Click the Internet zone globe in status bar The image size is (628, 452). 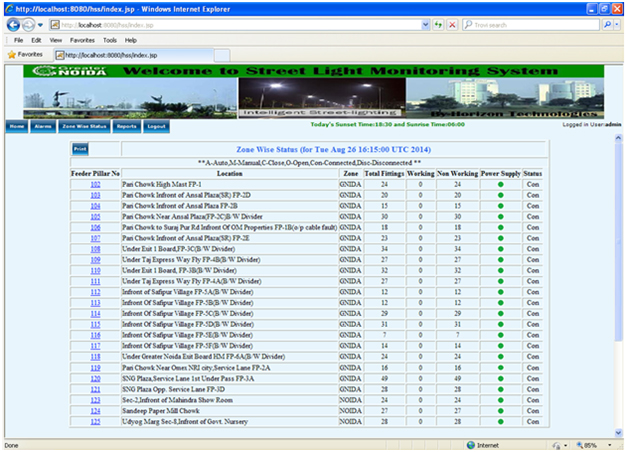coord(471,445)
